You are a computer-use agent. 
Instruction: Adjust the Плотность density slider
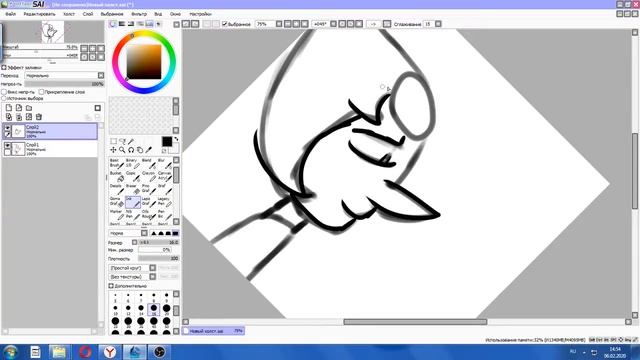coord(158,258)
